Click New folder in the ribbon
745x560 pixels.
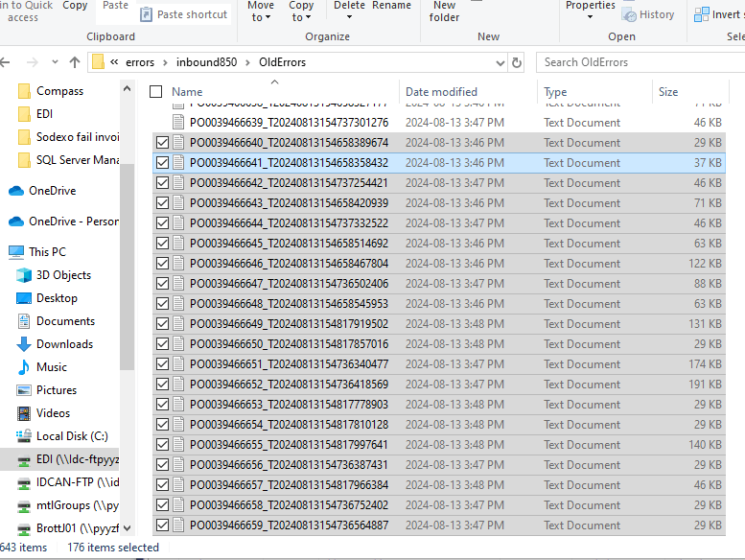coord(444,12)
